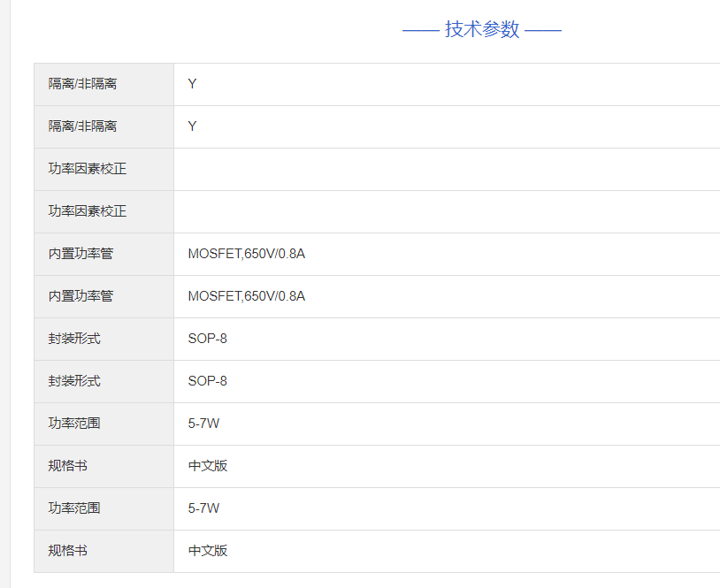720x588 pixels.
Task: Click the second Y value cell
Action: click(x=193, y=126)
